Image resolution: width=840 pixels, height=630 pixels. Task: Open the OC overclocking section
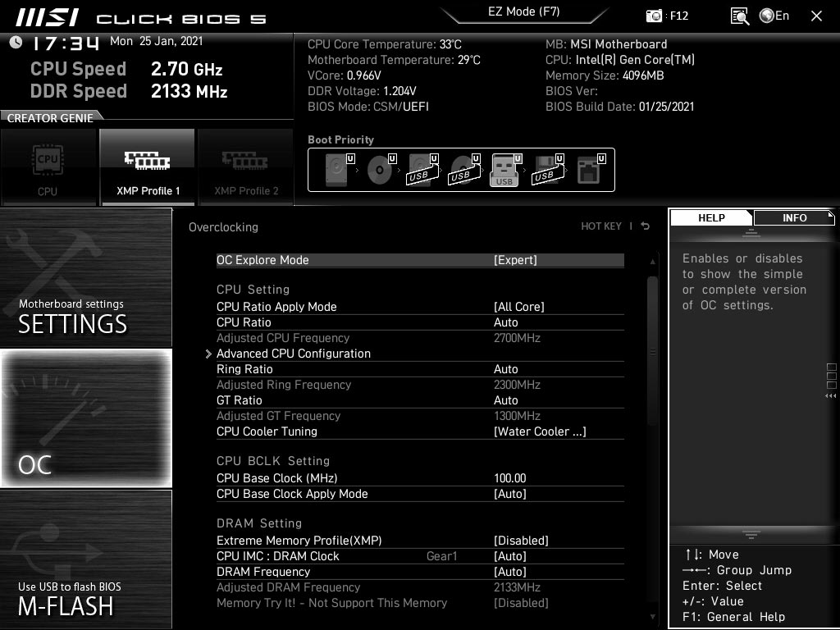tap(86, 418)
